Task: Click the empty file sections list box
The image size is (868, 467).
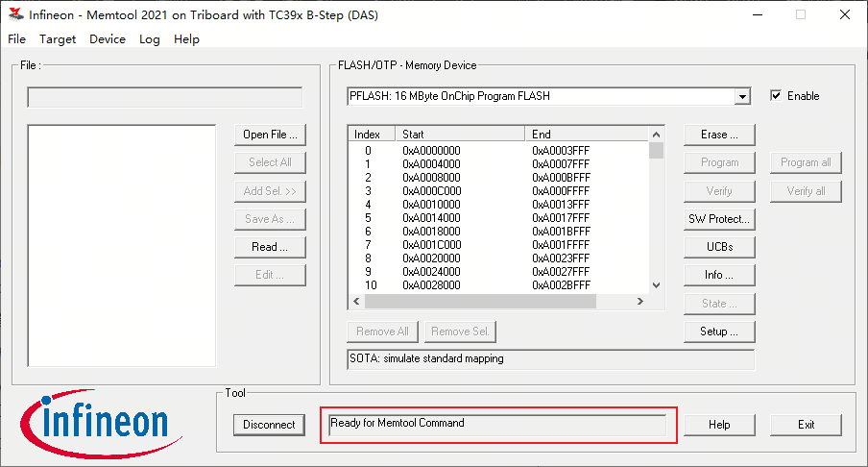Action: [122, 245]
